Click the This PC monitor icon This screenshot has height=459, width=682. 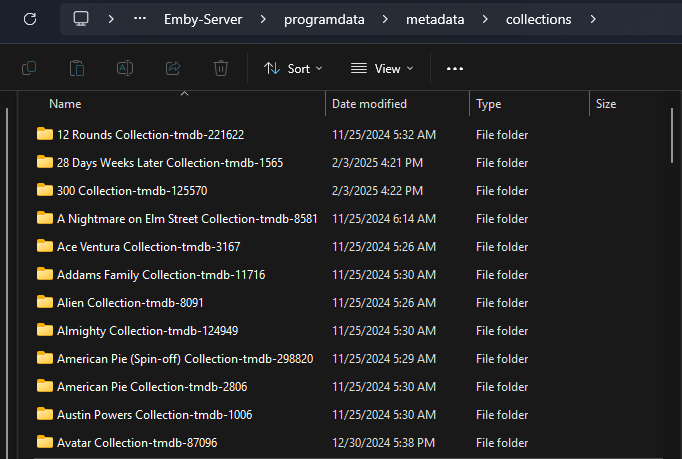(81, 19)
